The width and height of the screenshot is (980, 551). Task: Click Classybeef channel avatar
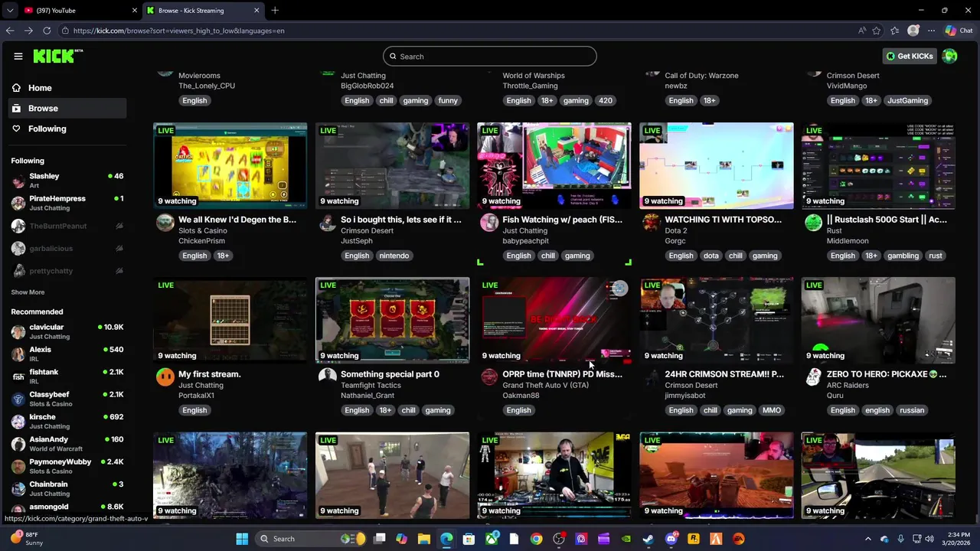(x=18, y=399)
